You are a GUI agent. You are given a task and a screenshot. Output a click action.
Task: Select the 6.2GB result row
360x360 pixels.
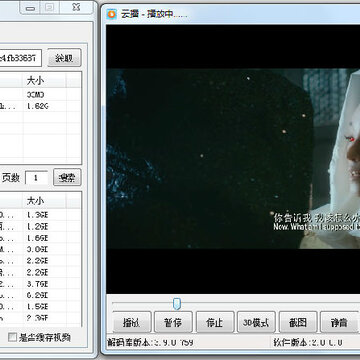click(40, 295)
